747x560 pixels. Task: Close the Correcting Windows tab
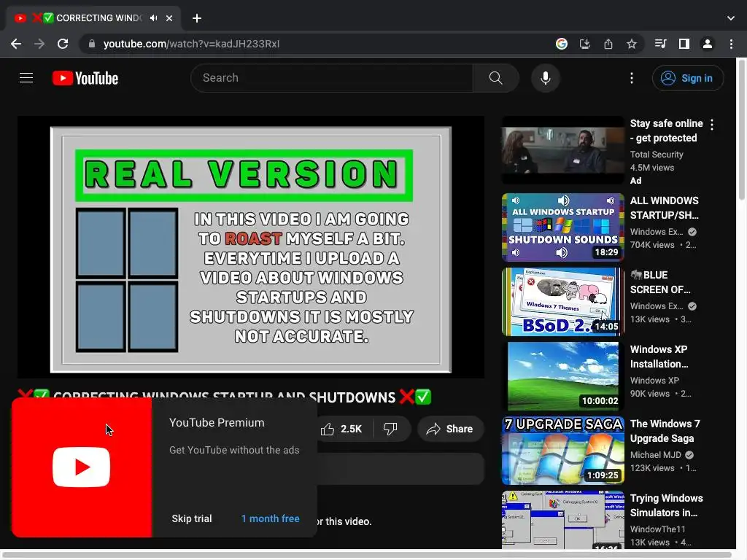click(x=169, y=18)
